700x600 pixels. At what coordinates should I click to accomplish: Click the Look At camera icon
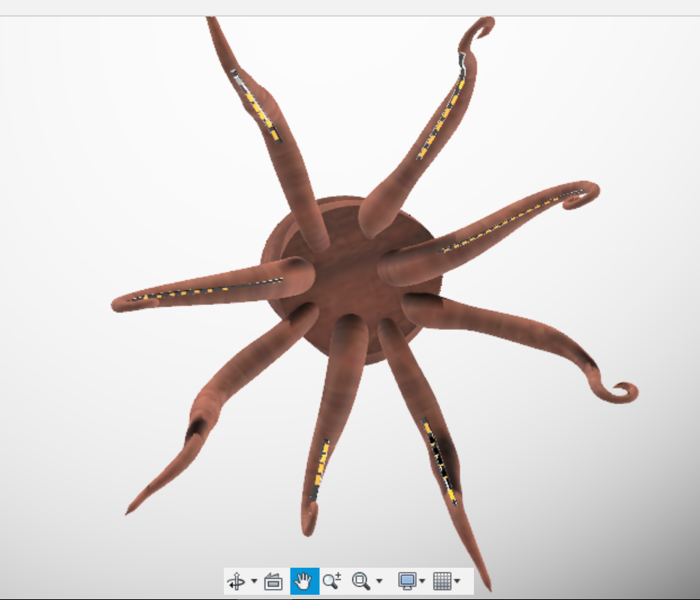(x=273, y=581)
